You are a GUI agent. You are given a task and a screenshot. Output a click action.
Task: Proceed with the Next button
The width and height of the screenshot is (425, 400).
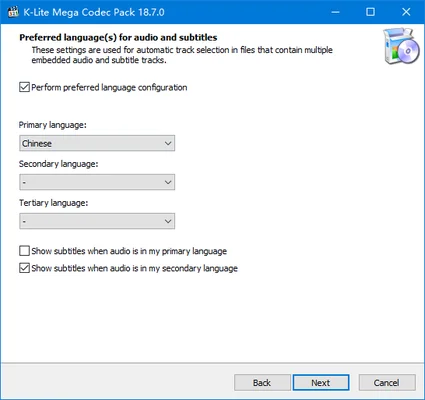click(321, 382)
